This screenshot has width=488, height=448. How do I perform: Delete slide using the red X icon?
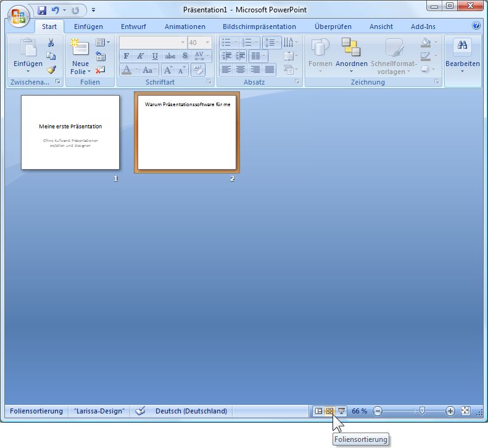coord(100,70)
